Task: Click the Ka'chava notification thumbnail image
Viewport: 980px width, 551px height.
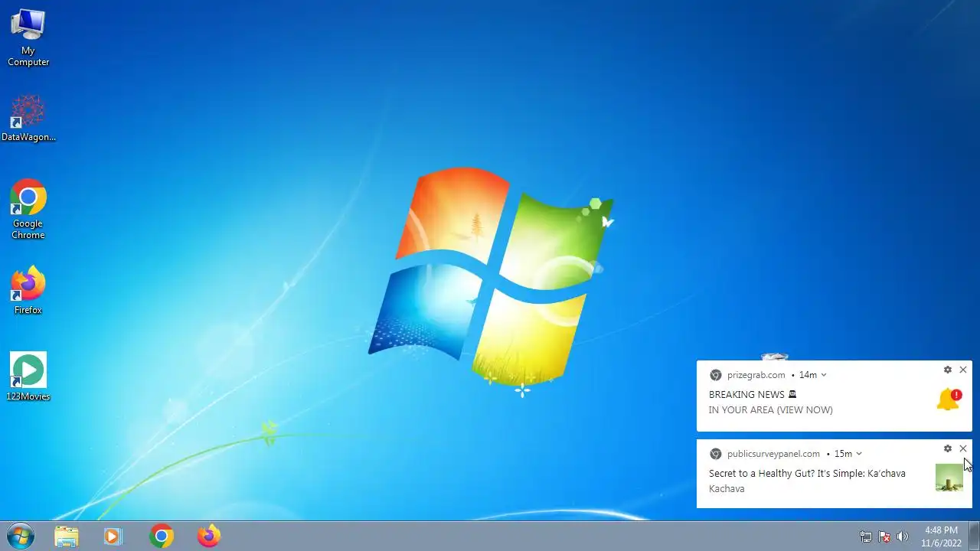Action: 949,478
